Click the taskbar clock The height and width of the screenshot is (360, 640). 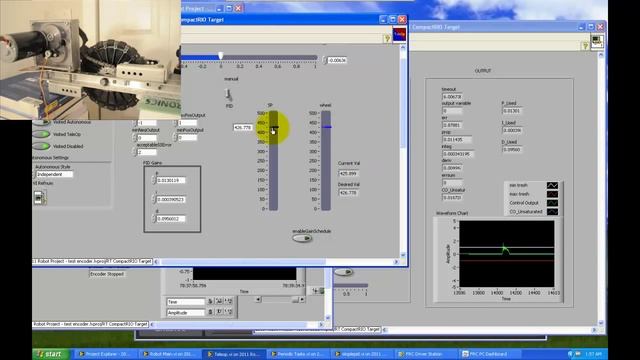tap(593, 354)
